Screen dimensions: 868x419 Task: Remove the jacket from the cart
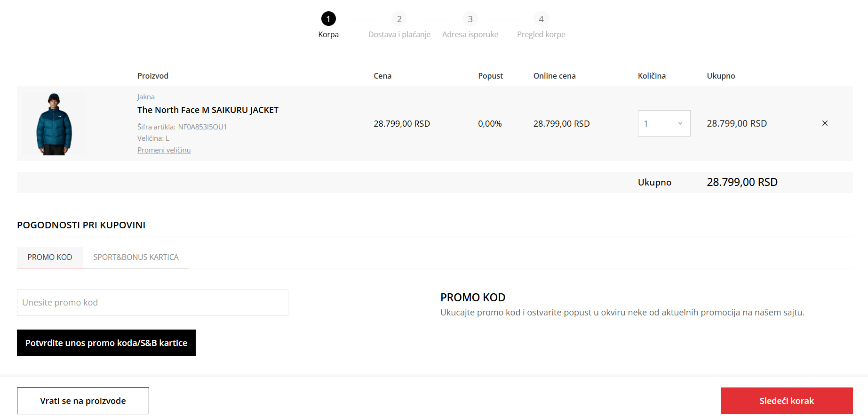click(x=825, y=123)
